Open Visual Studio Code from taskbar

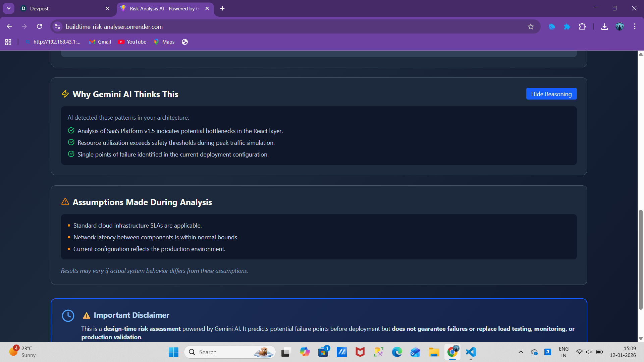(471, 352)
